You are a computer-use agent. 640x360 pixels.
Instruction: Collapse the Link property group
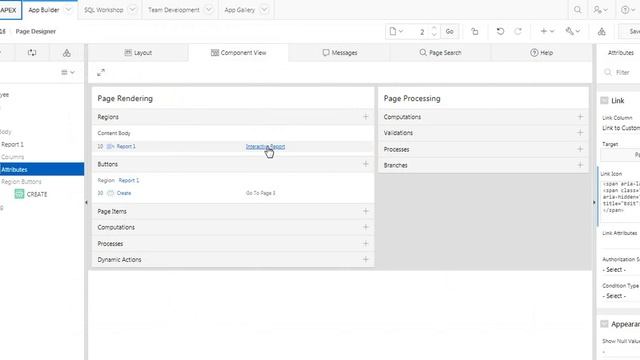pos(604,100)
